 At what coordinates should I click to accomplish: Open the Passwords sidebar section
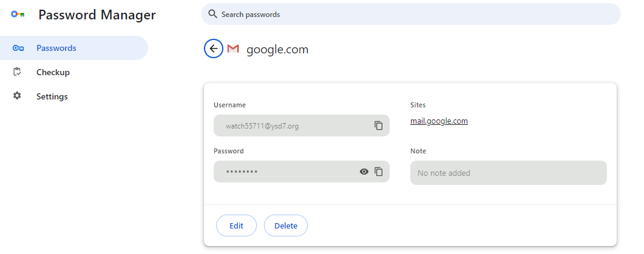click(x=74, y=48)
